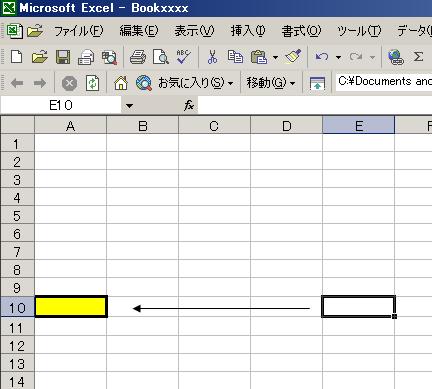Open Print Preview icon
Viewport: 432px width, 389px height.
coord(161,57)
